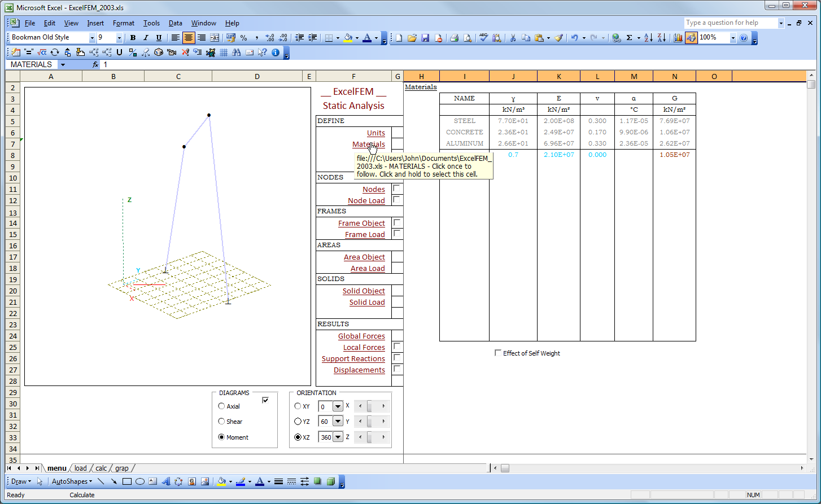Enable Effect of Self Weight
This screenshot has height=504, width=821.
point(497,353)
